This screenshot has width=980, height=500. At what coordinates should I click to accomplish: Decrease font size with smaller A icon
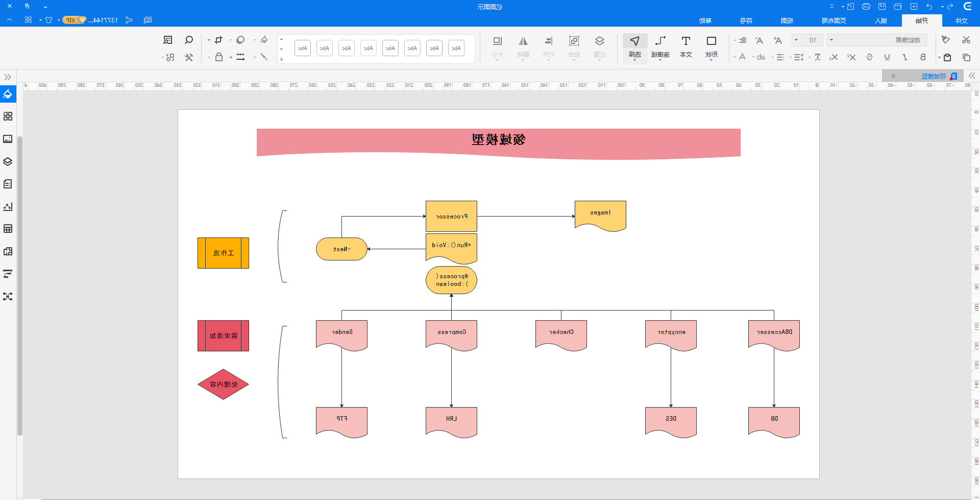(759, 40)
